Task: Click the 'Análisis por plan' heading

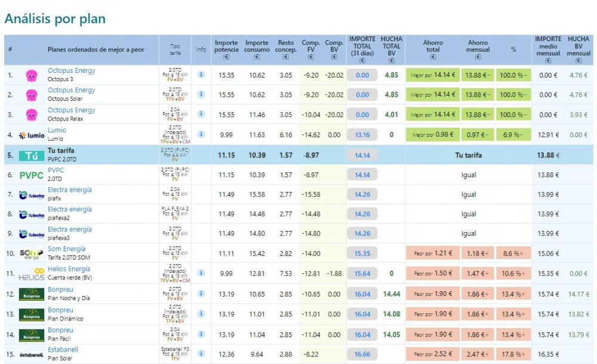Action: pyautogui.click(x=55, y=18)
